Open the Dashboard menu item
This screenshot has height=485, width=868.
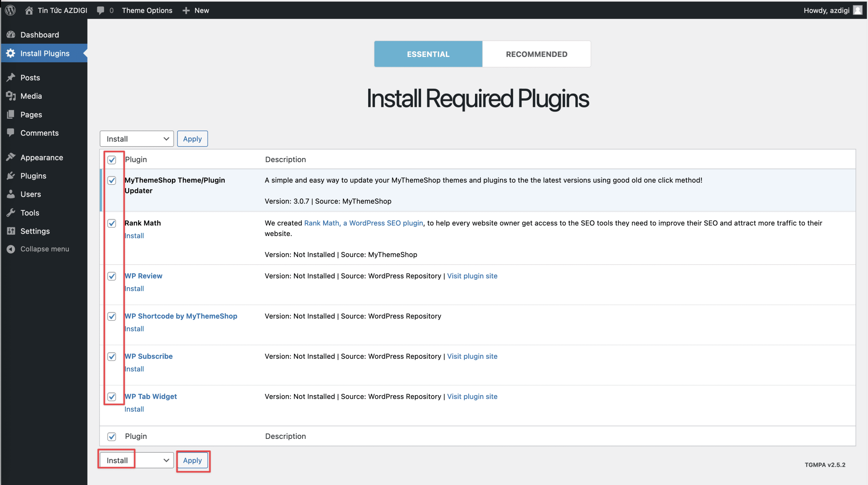pos(40,35)
